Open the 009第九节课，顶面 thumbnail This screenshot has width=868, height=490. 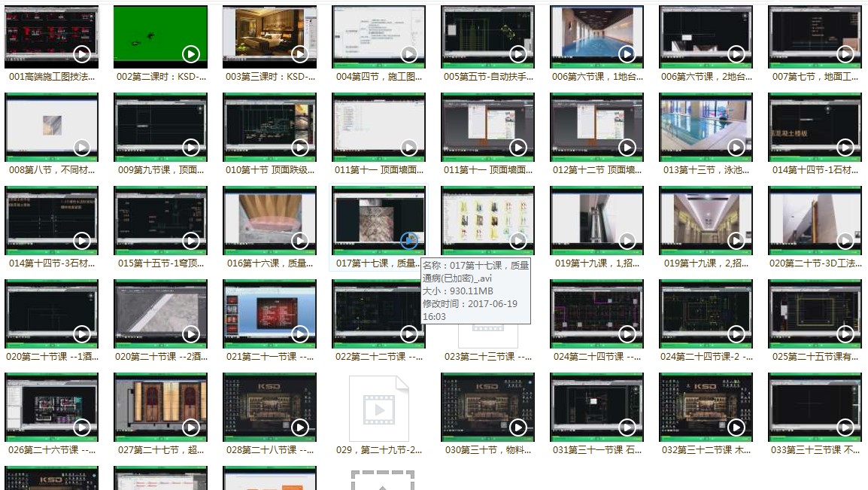[x=161, y=127]
